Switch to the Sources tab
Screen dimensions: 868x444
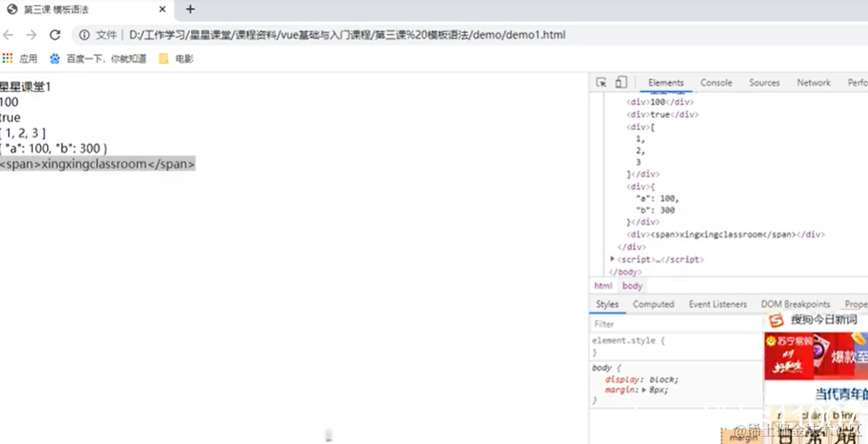(x=764, y=82)
